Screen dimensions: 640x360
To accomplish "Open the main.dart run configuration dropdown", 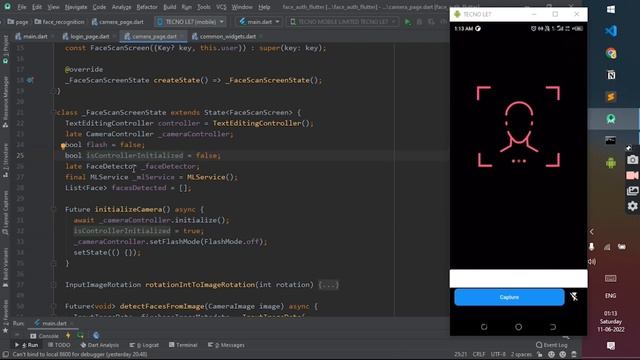I will click(259, 22).
